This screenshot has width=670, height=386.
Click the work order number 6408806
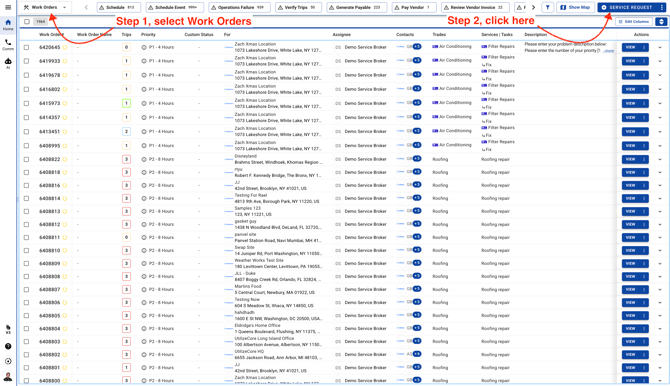pyautogui.click(x=50, y=303)
